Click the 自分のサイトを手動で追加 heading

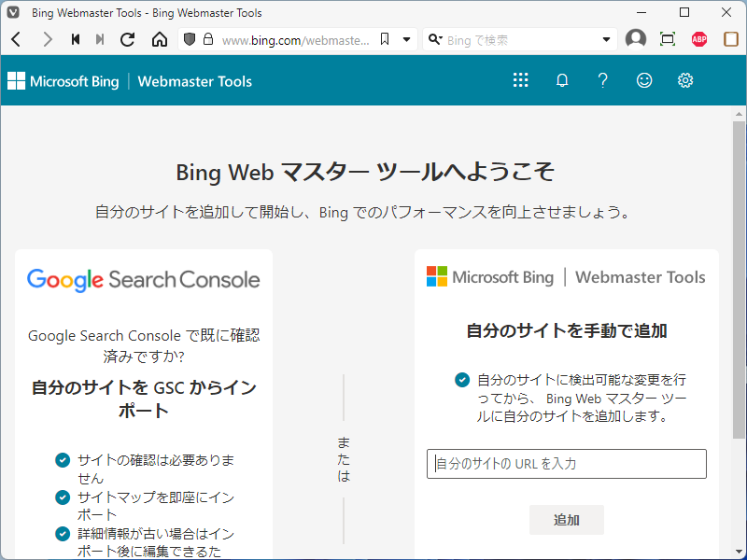click(x=567, y=330)
